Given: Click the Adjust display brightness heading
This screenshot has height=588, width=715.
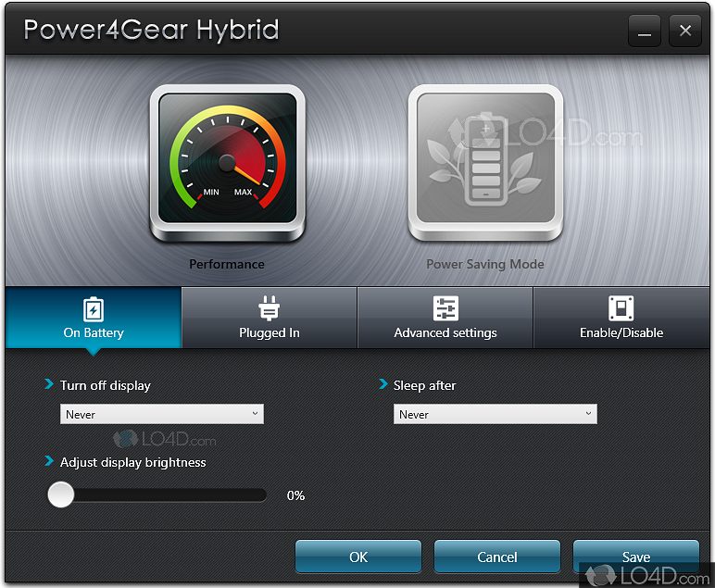Looking at the screenshot, I should coord(133,463).
